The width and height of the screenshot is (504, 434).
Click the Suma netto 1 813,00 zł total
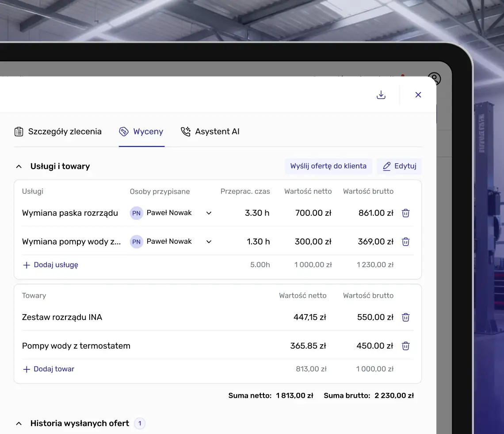coord(271,396)
